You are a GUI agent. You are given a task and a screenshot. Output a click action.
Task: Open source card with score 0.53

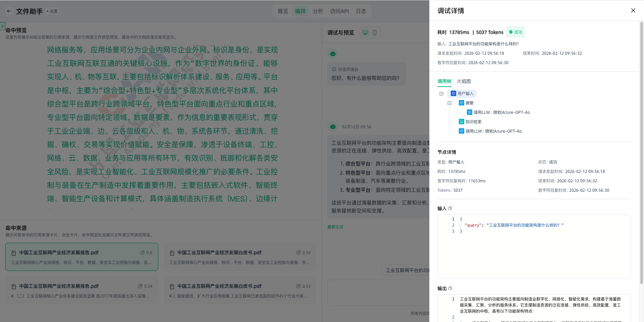pos(240,290)
